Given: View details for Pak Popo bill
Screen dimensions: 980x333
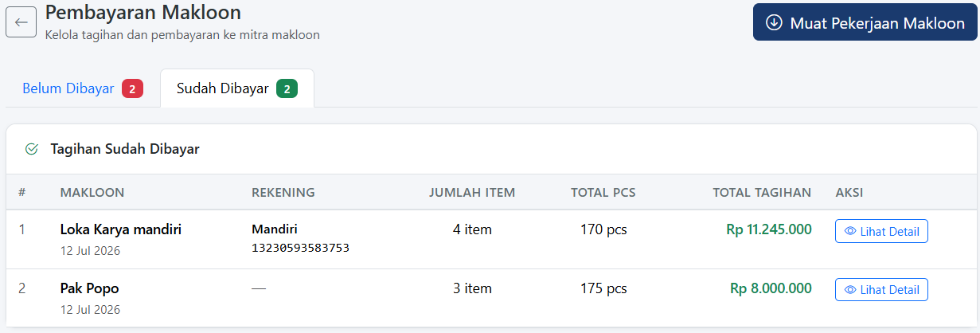Looking at the screenshot, I should tap(881, 290).
